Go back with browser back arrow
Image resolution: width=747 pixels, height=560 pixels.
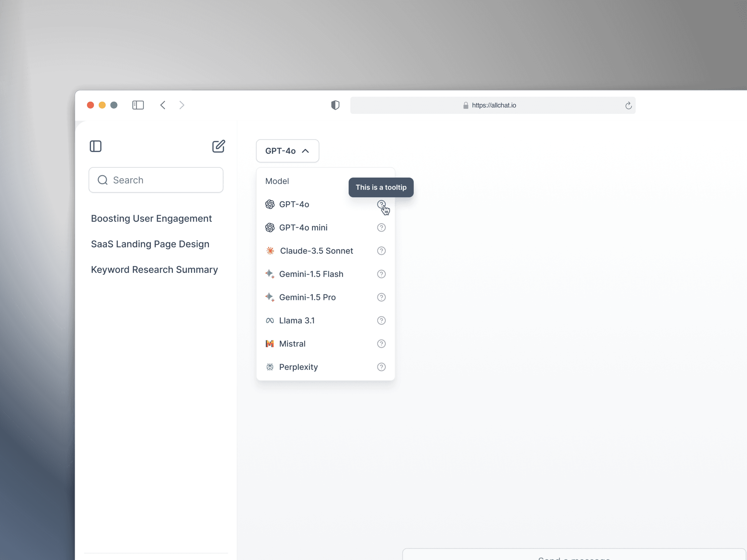pyautogui.click(x=163, y=105)
